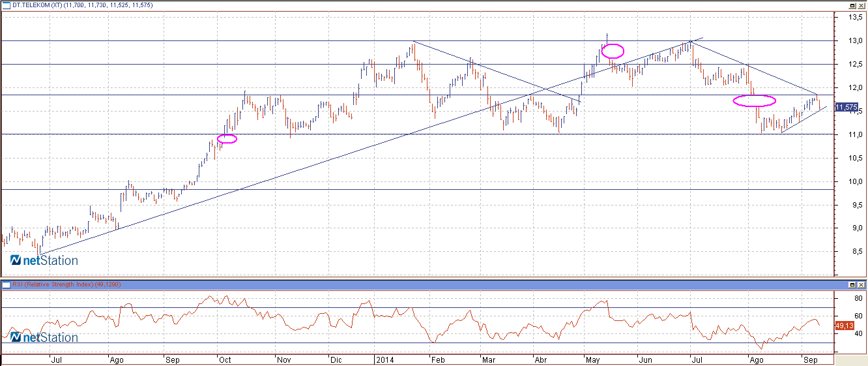Click the current price label 11,575
The width and height of the screenshot is (868, 366).
(x=846, y=107)
